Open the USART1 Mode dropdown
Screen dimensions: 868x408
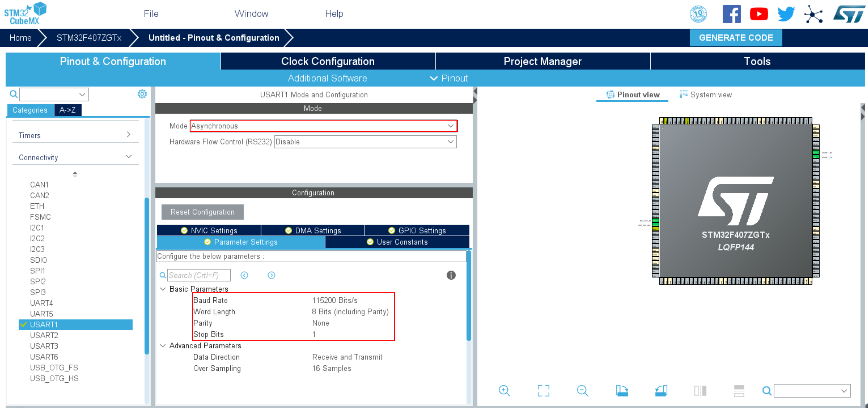(x=323, y=126)
